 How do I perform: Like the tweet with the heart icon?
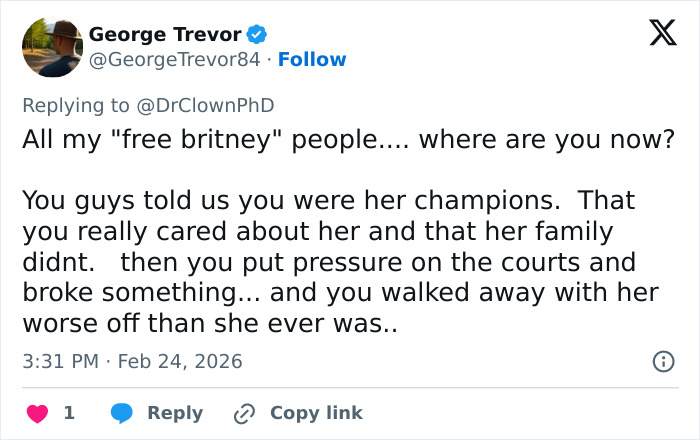[37, 412]
